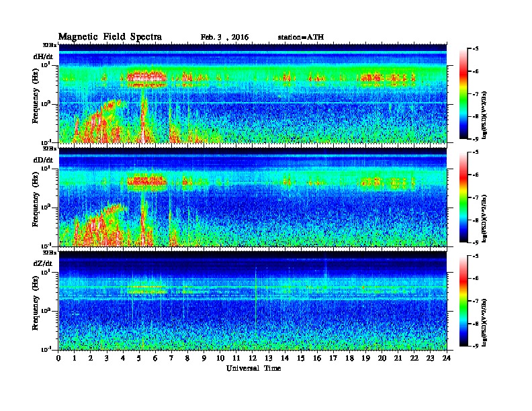Click the -5 tick on dZ/dt colorbar

point(476,256)
